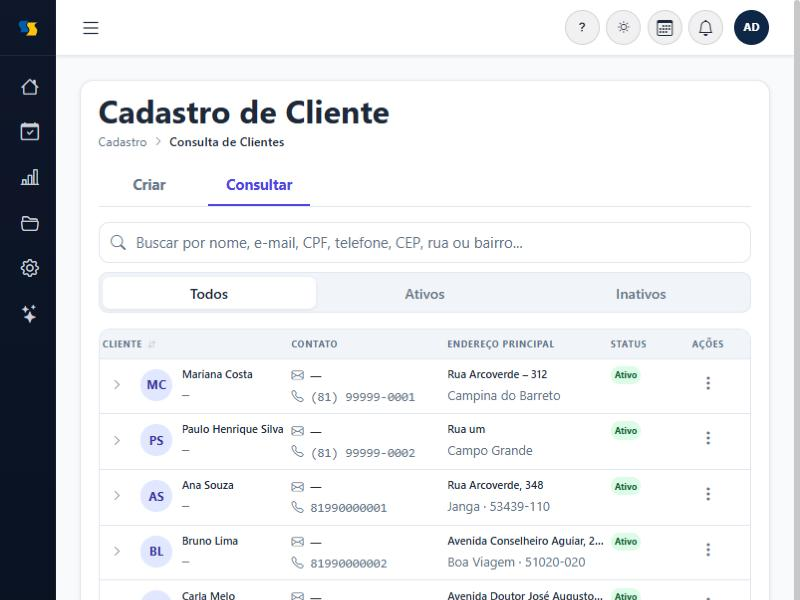This screenshot has width=800, height=600.
Task: Click the email icon in Ana Souza row
Action: (x=297, y=487)
